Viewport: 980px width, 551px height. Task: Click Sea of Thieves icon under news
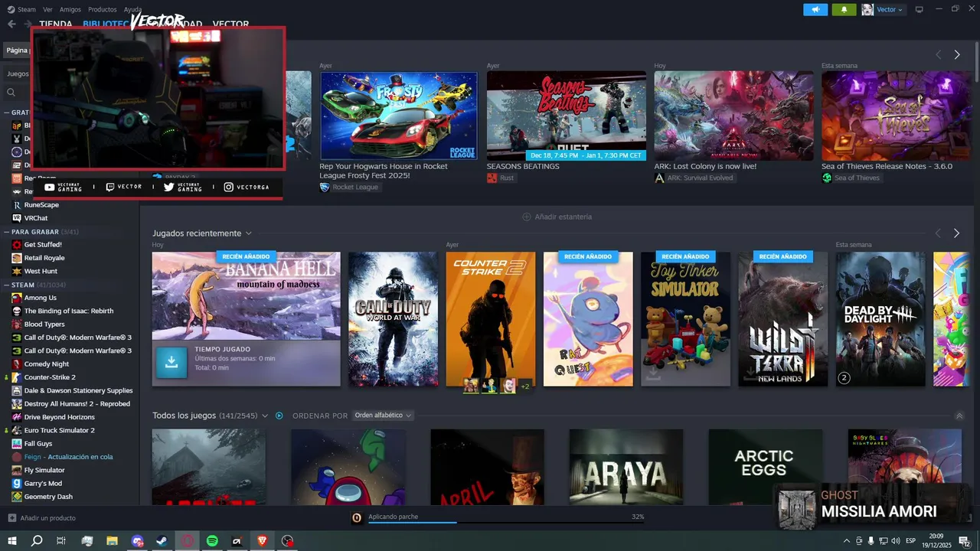point(827,178)
